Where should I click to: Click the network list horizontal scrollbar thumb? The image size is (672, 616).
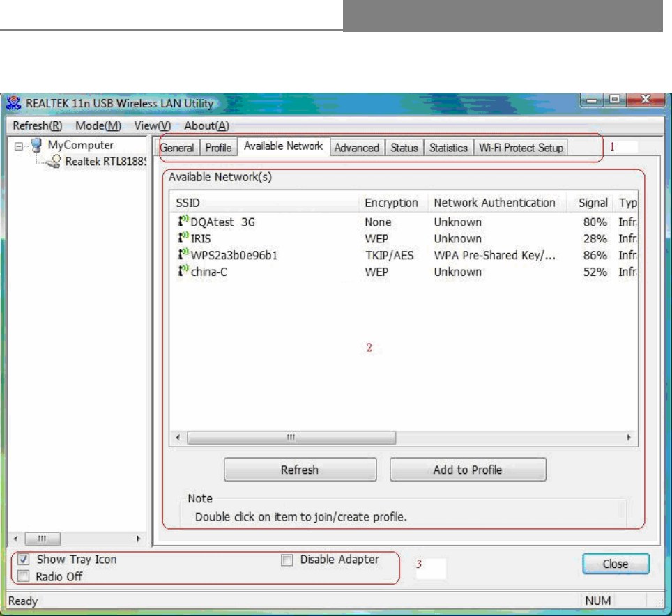click(x=291, y=438)
